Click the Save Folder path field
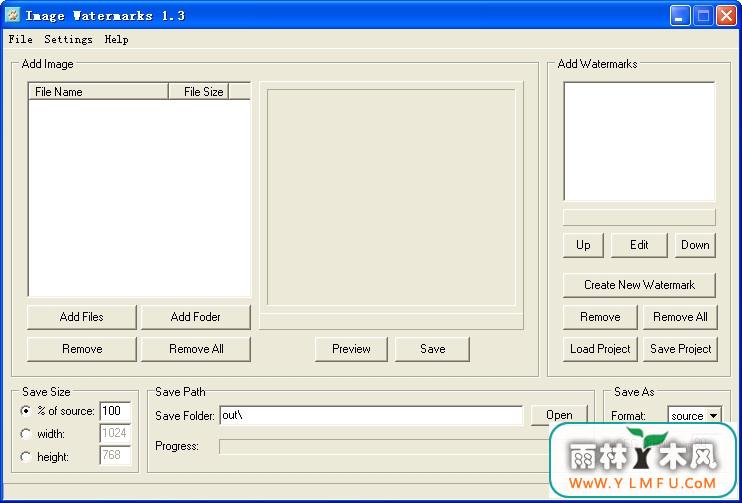Image resolution: width=742 pixels, height=503 pixels. pos(371,415)
